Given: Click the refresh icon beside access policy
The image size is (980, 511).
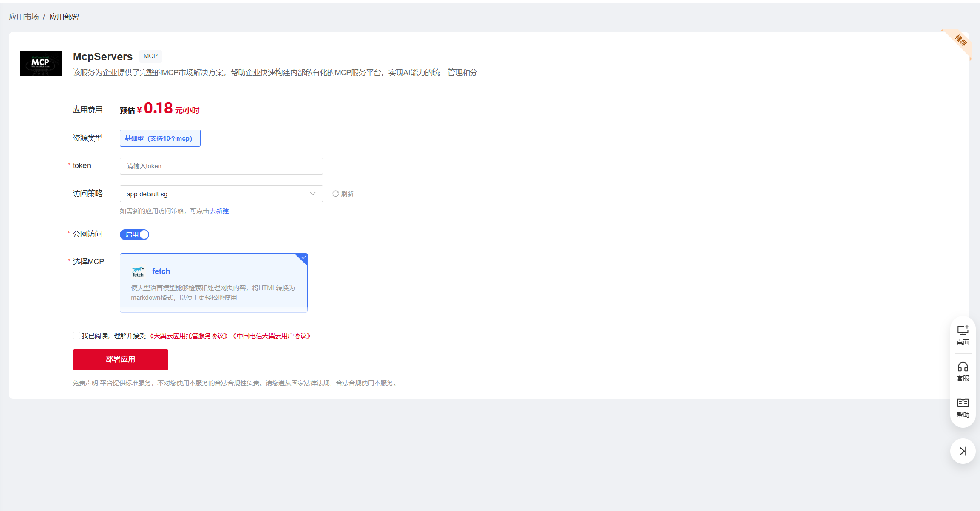Looking at the screenshot, I should coord(336,194).
